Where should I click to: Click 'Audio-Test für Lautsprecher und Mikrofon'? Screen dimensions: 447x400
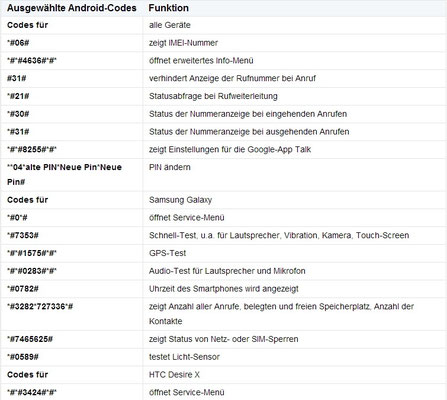tap(227, 271)
